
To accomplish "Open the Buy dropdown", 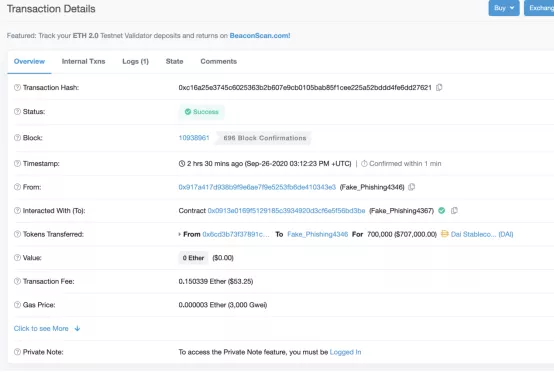I will coord(504,8).
